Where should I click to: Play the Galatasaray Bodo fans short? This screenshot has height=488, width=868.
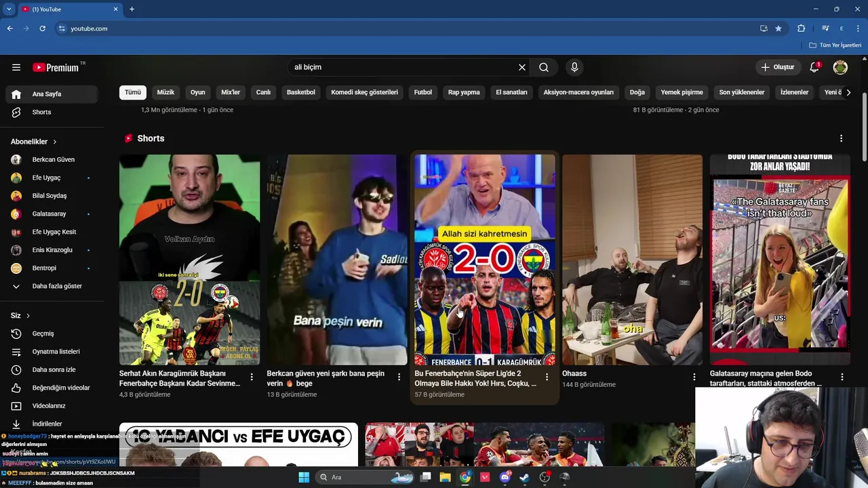tap(780, 260)
